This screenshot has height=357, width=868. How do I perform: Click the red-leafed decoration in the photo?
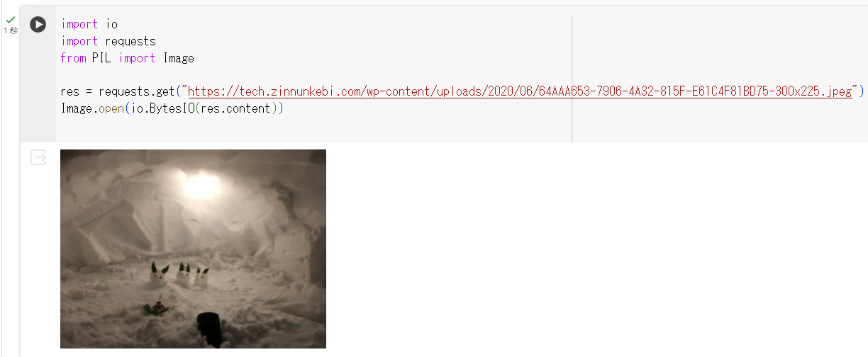(x=157, y=308)
